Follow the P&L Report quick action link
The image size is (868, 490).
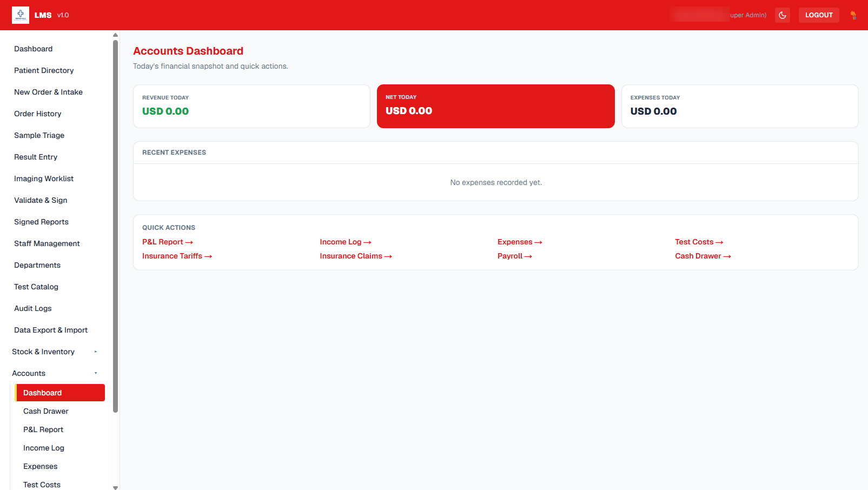coord(168,242)
